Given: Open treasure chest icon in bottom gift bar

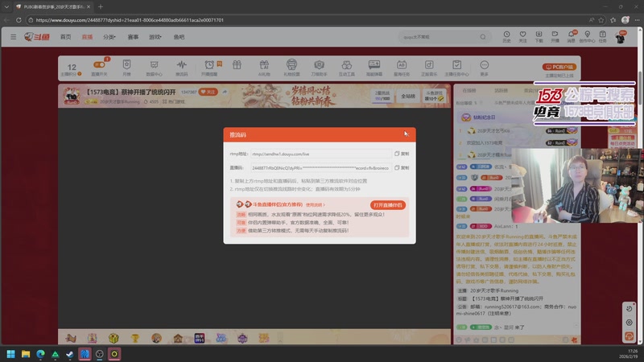Looking at the screenshot, I should pos(114,338).
